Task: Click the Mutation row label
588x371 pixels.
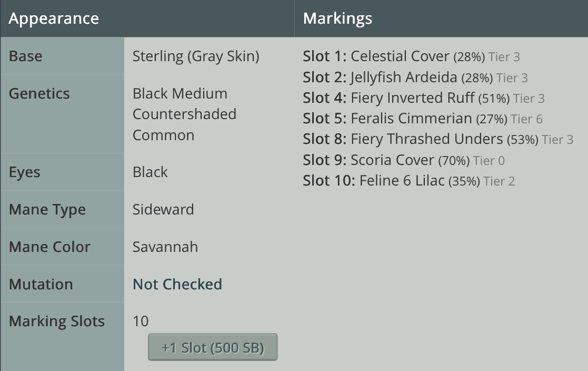Action: (x=41, y=284)
